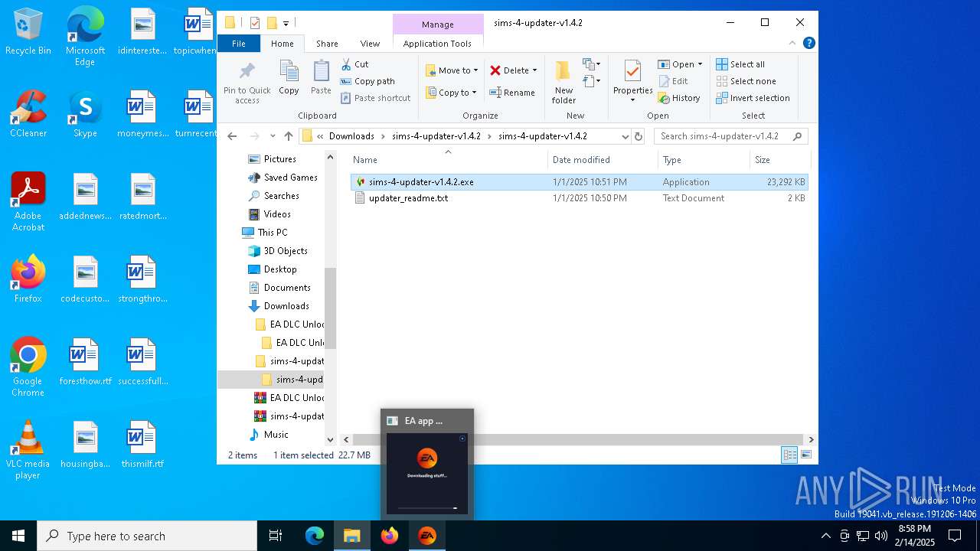The width and height of the screenshot is (980, 551).
Task: Open the Windows Start menu
Action: [18, 536]
